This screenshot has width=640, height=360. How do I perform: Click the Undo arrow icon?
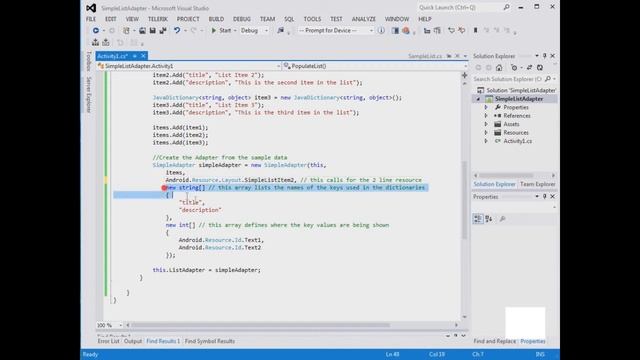[177, 31]
